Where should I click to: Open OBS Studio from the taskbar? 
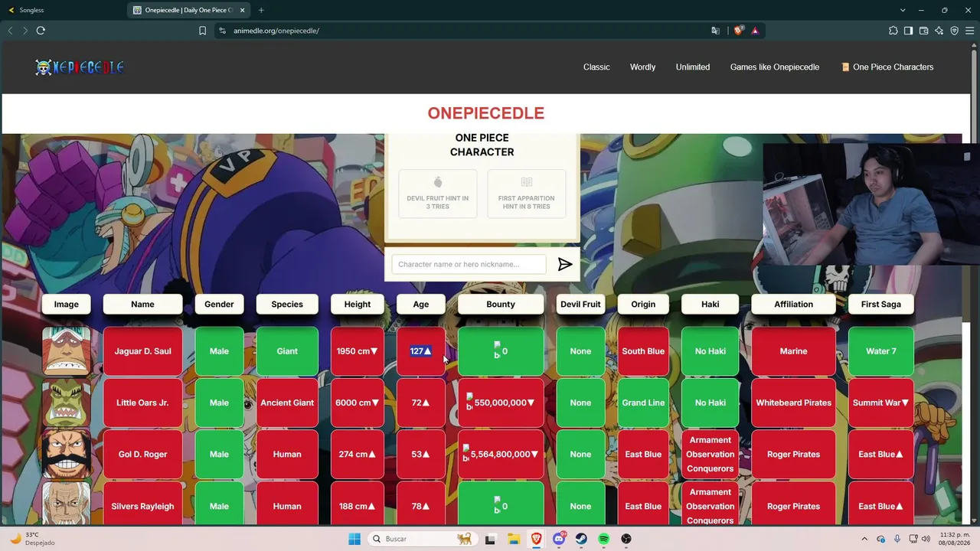(626, 539)
